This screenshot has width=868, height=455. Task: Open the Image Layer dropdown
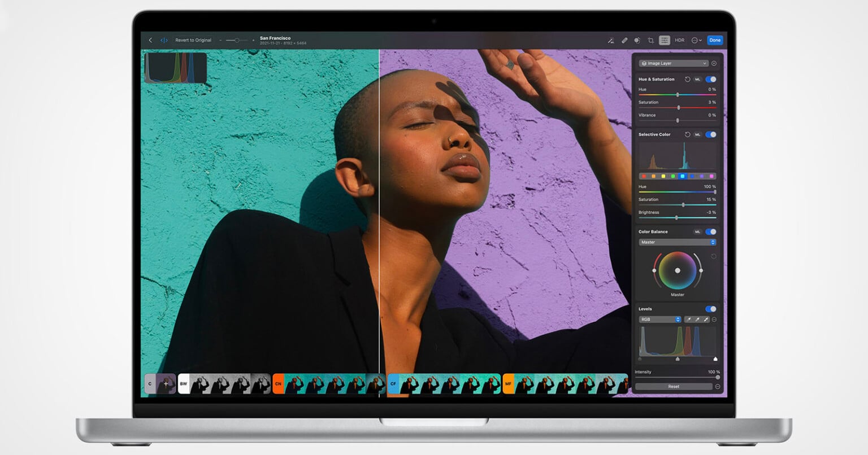coord(674,63)
